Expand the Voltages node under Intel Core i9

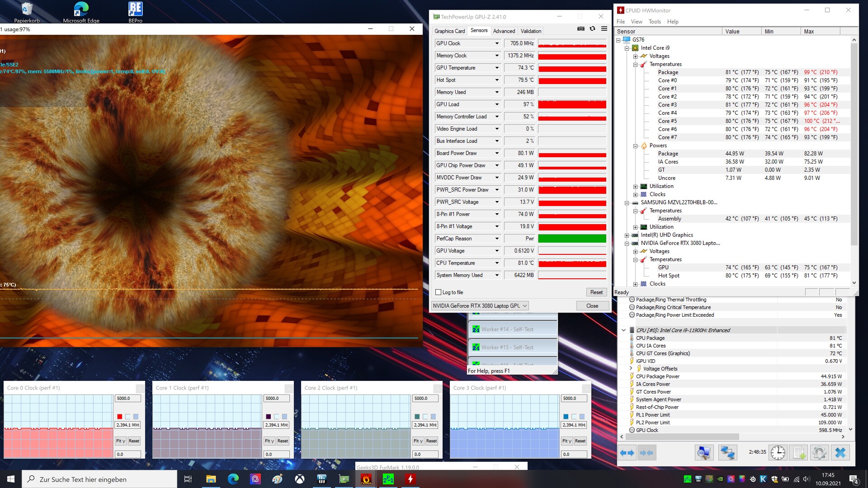tap(635, 56)
